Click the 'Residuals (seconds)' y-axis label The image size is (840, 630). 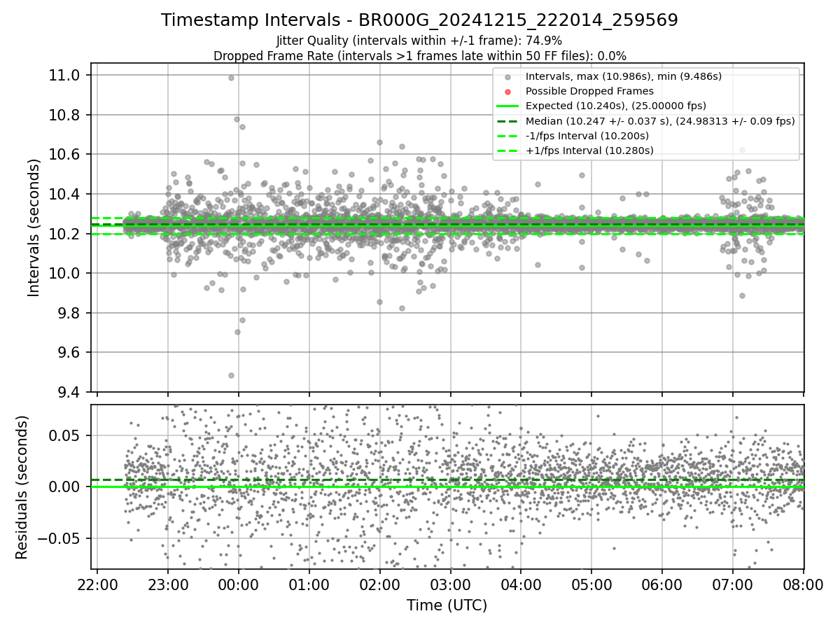point(22,487)
